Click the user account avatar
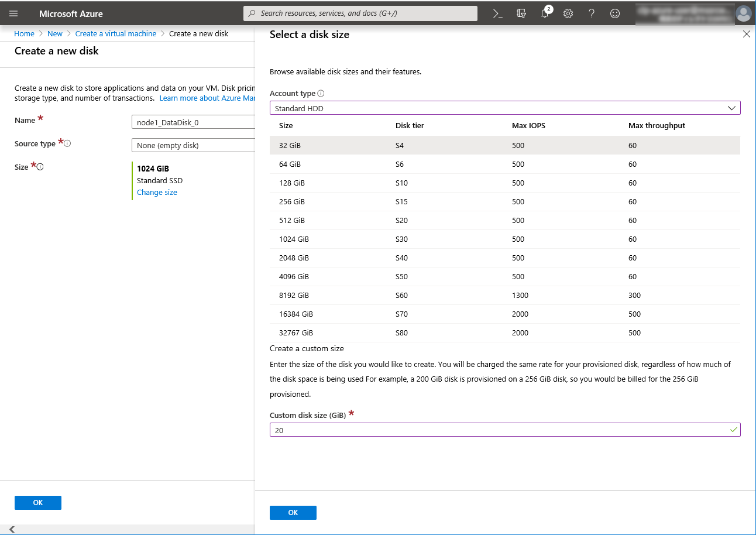The width and height of the screenshot is (756, 535). click(743, 13)
